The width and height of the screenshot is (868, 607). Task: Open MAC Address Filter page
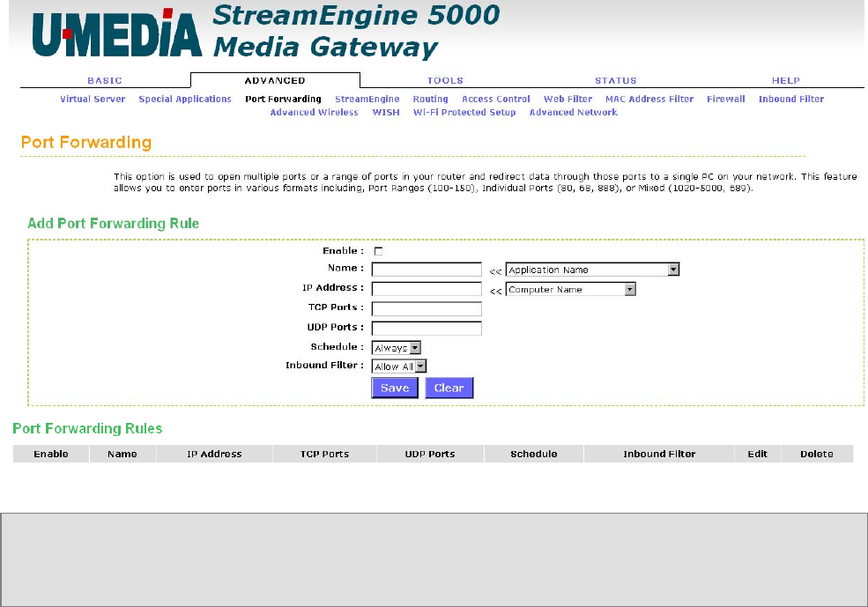(649, 99)
